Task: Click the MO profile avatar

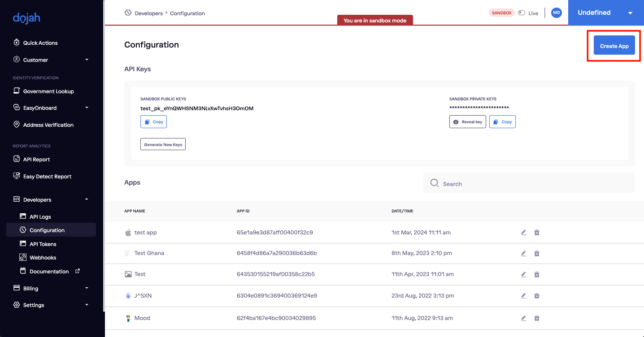Action: [557, 13]
